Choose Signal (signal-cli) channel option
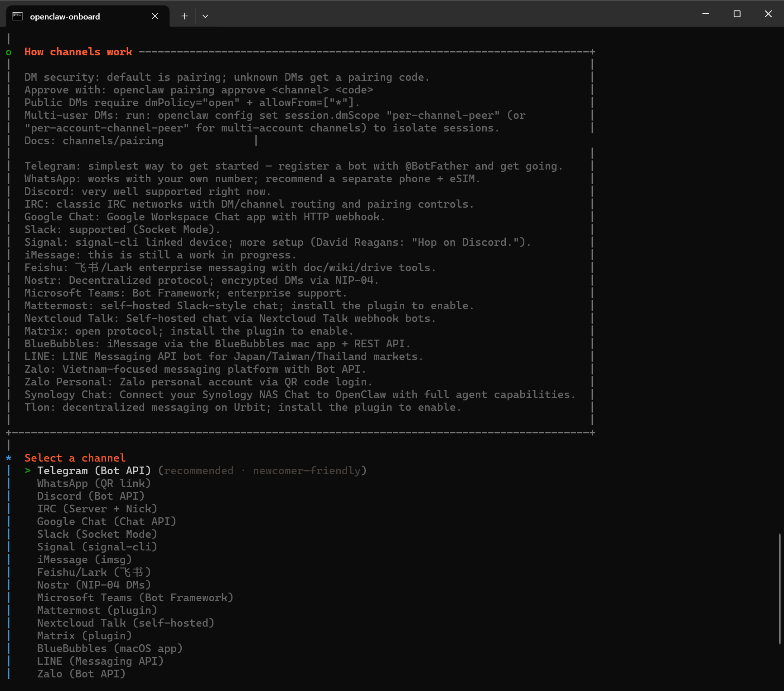 [x=97, y=547]
